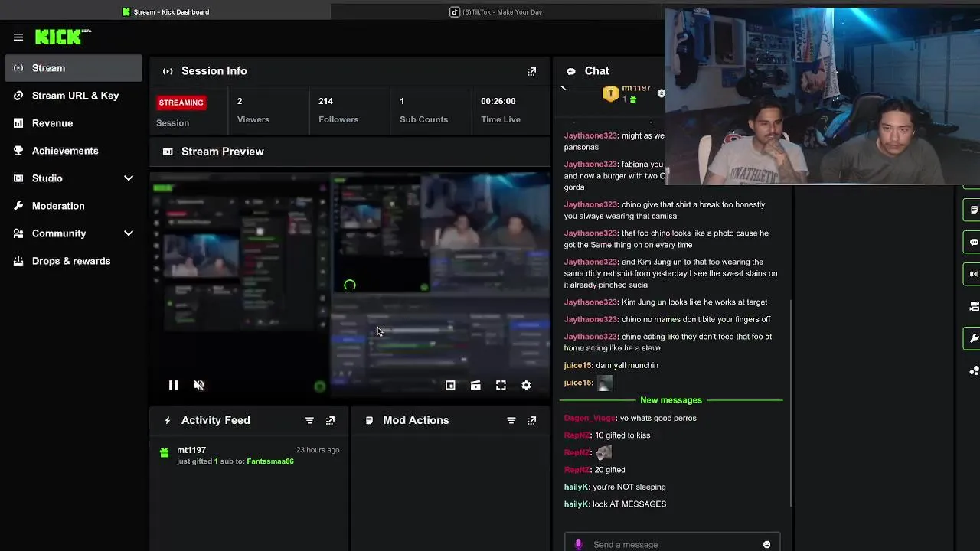Open the camera icon on right rail
The image size is (980, 551).
[973, 306]
